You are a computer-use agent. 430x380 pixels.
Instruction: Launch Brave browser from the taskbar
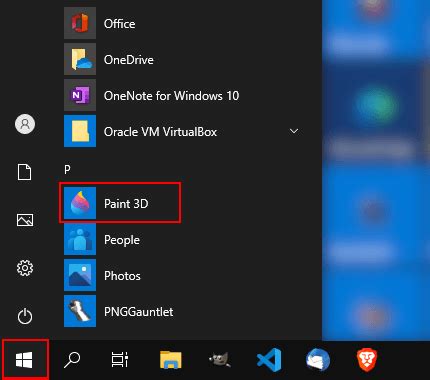tap(367, 360)
